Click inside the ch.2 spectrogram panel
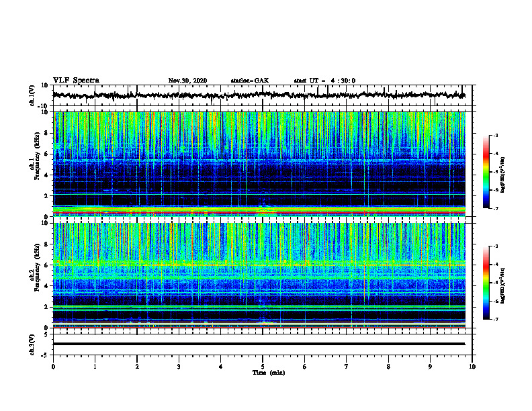This screenshot has width=532, height=411. (x=259, y=275)
